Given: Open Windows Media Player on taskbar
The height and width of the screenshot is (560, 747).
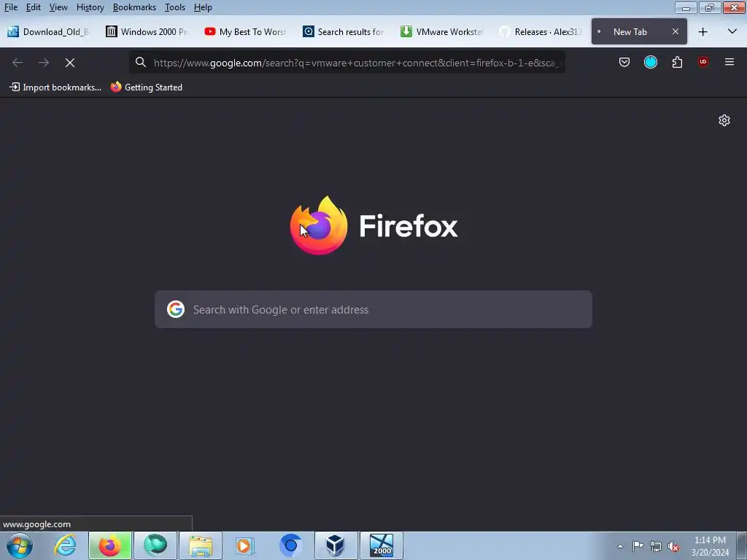Looking at the screenshot, I should click(245, 545).
